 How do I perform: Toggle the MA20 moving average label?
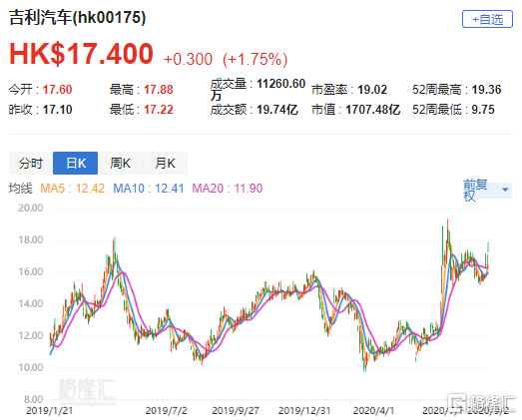(227, 189)
